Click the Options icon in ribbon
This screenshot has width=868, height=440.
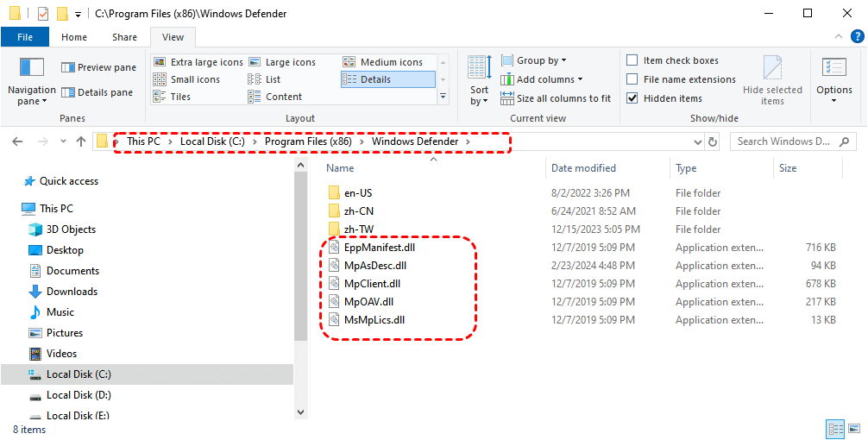(x=833, y=69)
